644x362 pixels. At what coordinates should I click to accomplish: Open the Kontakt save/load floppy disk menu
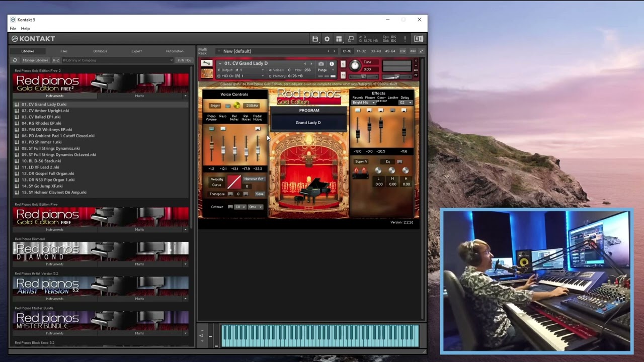(315, 39)
